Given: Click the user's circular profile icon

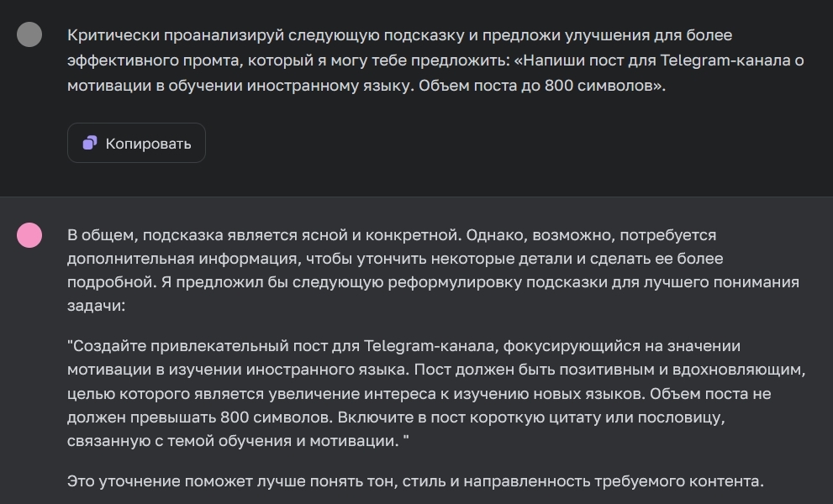Looking at the screenshot, I should [x=30, y=35].
